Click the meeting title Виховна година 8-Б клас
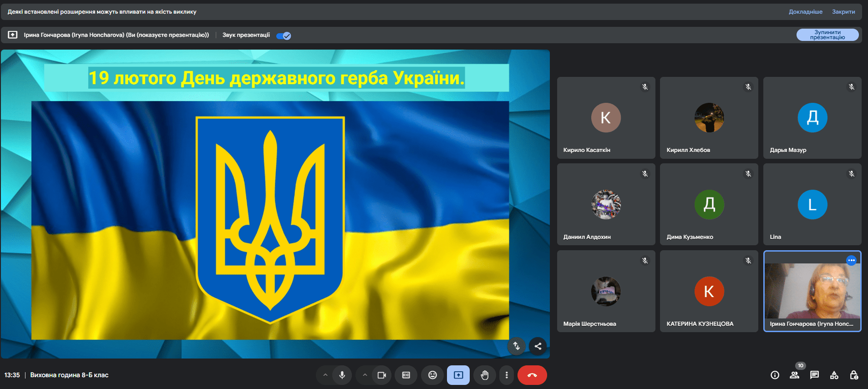 69,375
